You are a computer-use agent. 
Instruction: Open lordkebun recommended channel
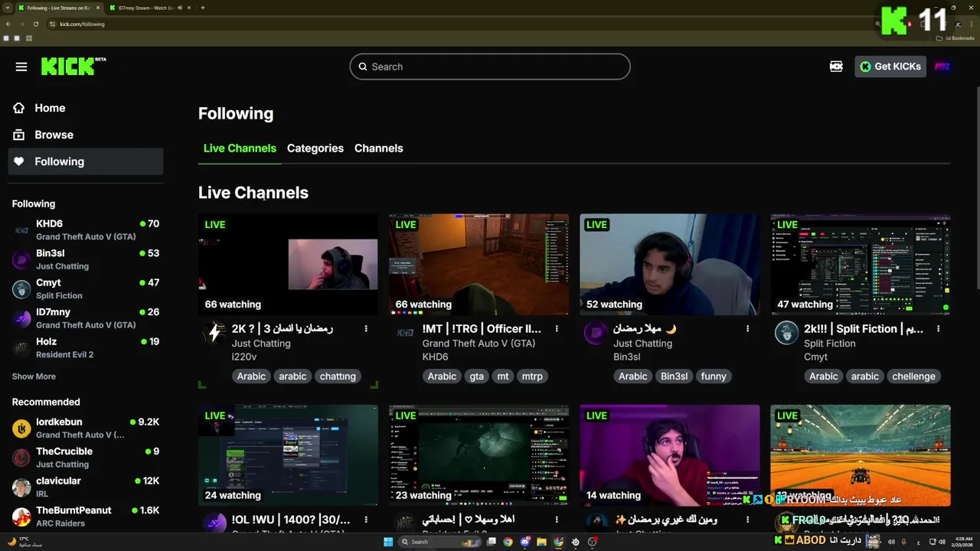click(86, 428)
